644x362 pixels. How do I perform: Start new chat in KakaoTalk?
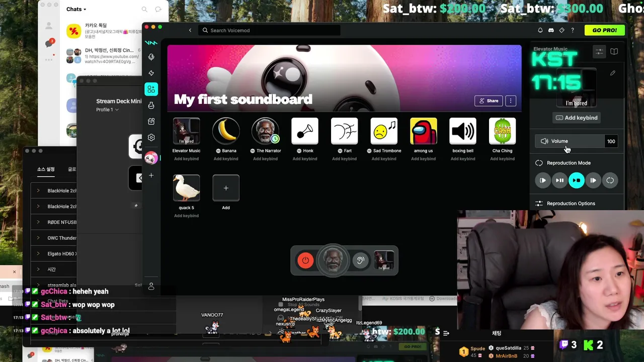(x=158, y=9)
